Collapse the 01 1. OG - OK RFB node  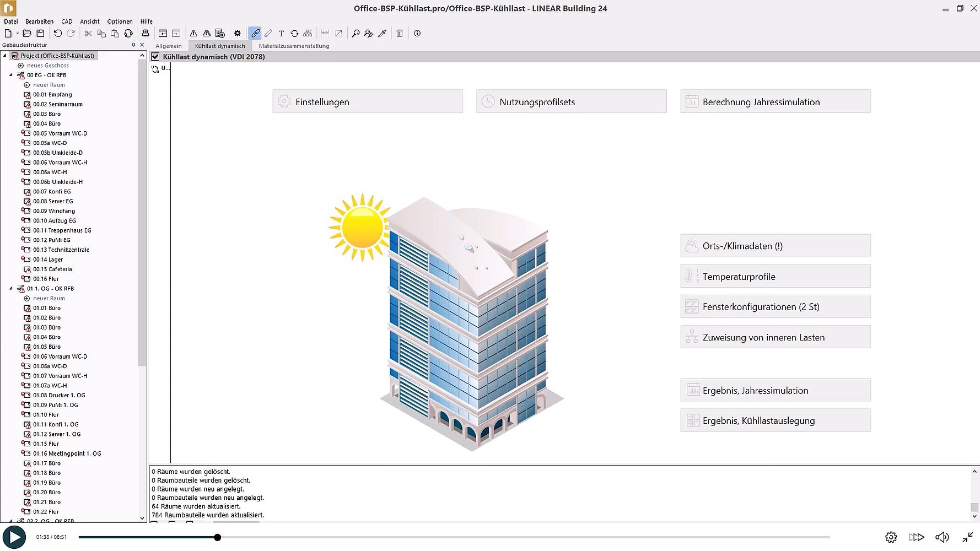[x=11, y=289]
